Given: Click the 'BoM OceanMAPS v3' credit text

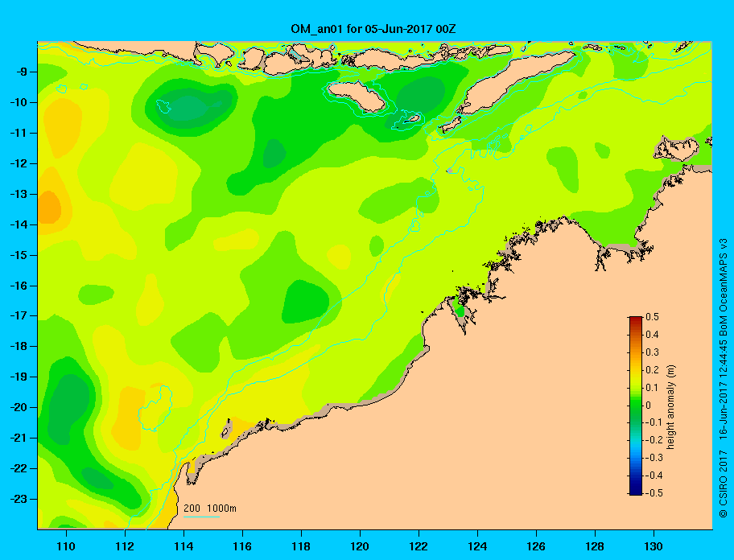Looking at the screenshot, I should click(x=724, y=288).
